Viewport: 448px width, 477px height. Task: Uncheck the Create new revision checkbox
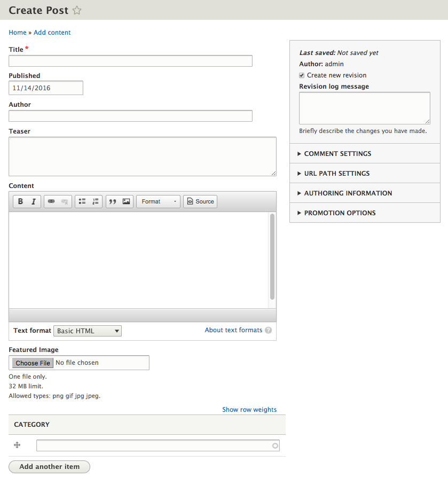tap(302, 75)
